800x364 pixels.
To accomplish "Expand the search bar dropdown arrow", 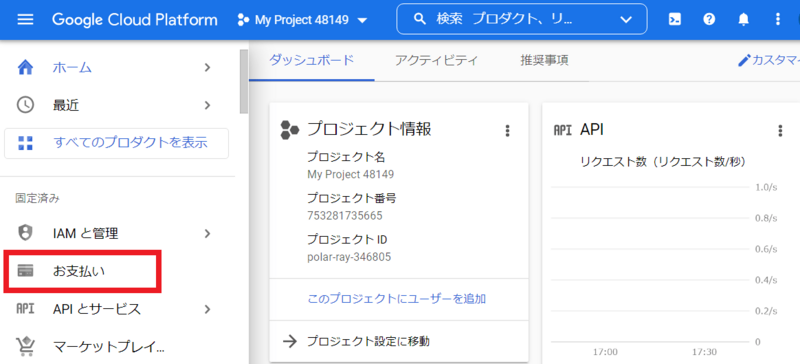I will click(626, 20).
